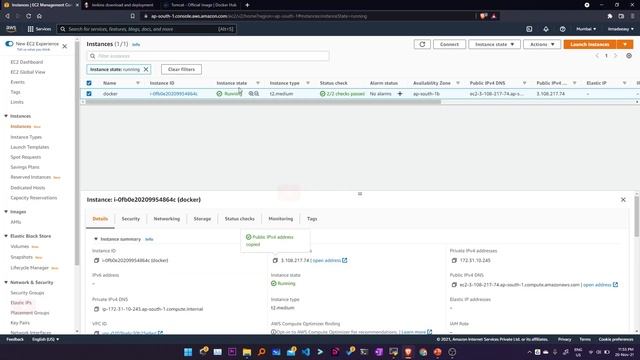Screen dimensions: 640x360
Task: Collapse Instance summary section
Action: (96, 239)
